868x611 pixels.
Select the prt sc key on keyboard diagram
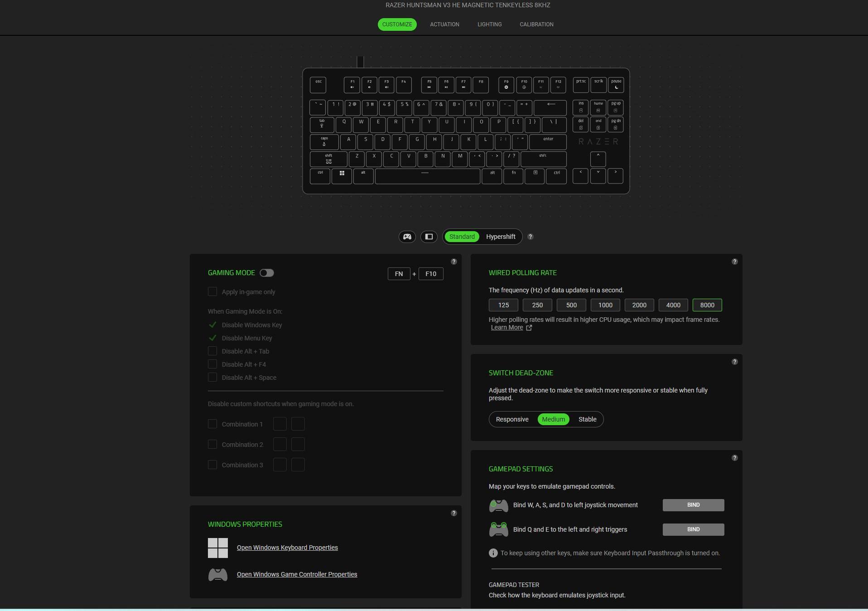pos(581,85)
